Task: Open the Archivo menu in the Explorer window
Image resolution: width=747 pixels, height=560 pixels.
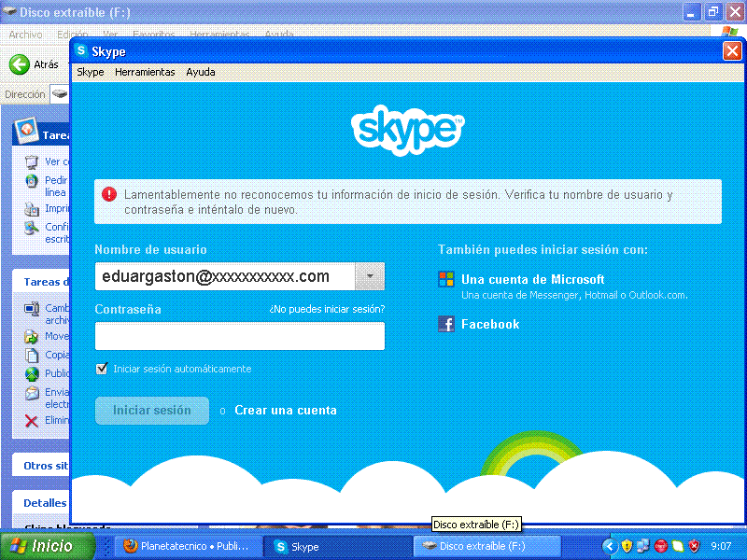Action: point(26,35)
